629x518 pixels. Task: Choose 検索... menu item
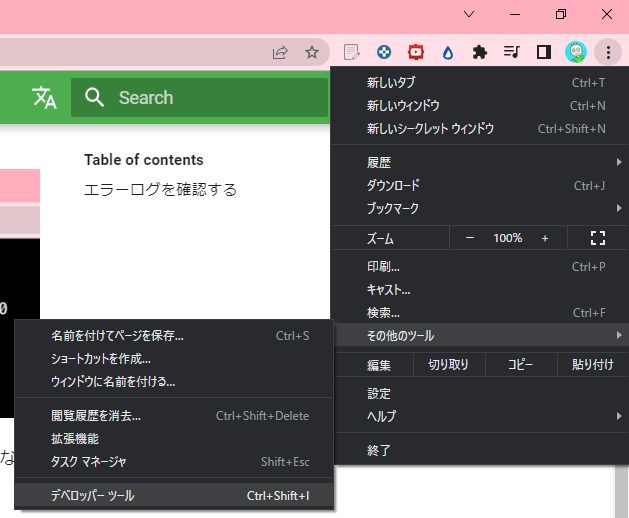click(480, 312)
